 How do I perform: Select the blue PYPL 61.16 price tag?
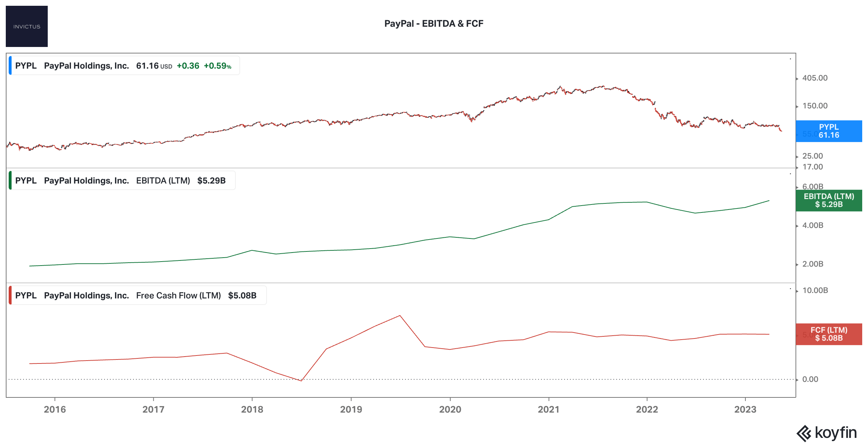pos(829,131)
